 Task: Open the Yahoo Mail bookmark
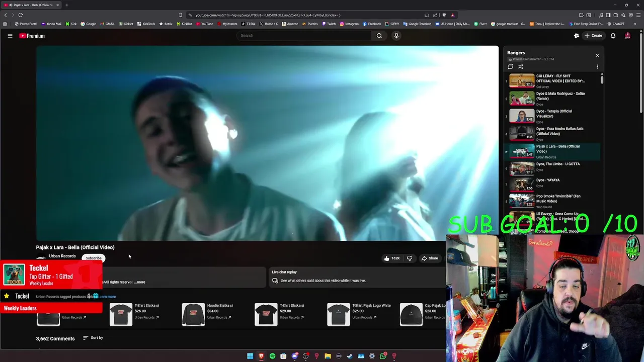tap(51, 24)
